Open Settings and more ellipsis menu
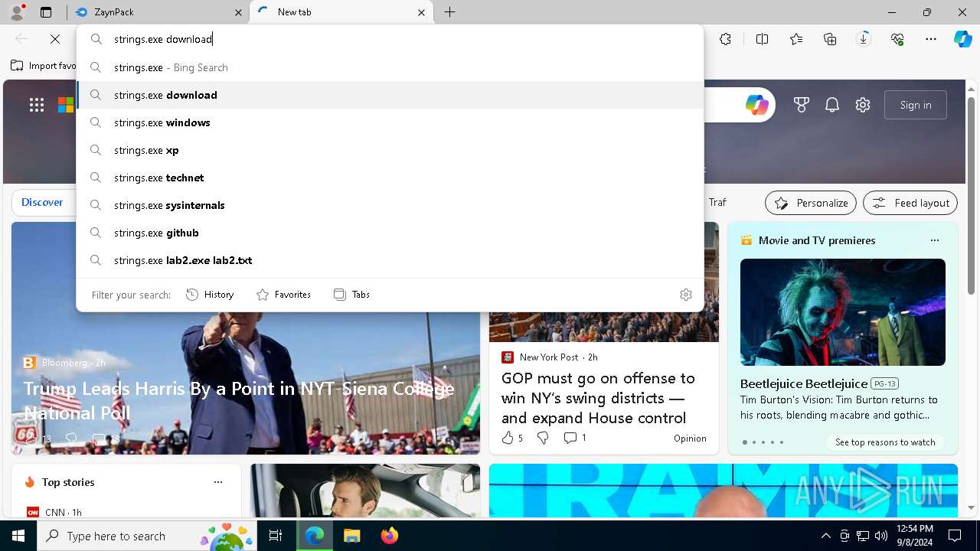 [931, 39]
